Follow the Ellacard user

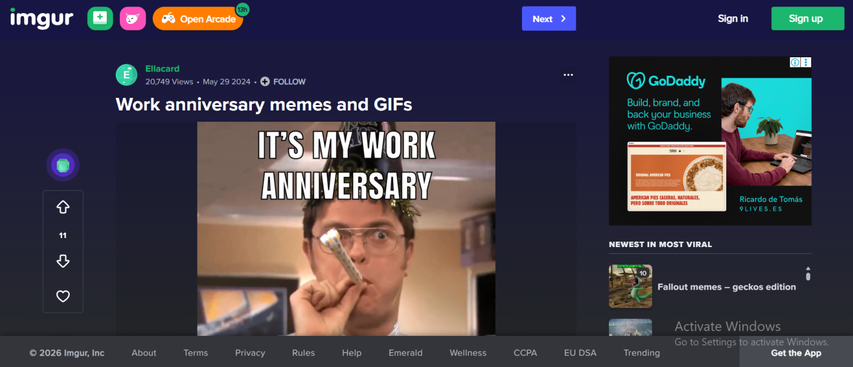[x=283, y=82]
